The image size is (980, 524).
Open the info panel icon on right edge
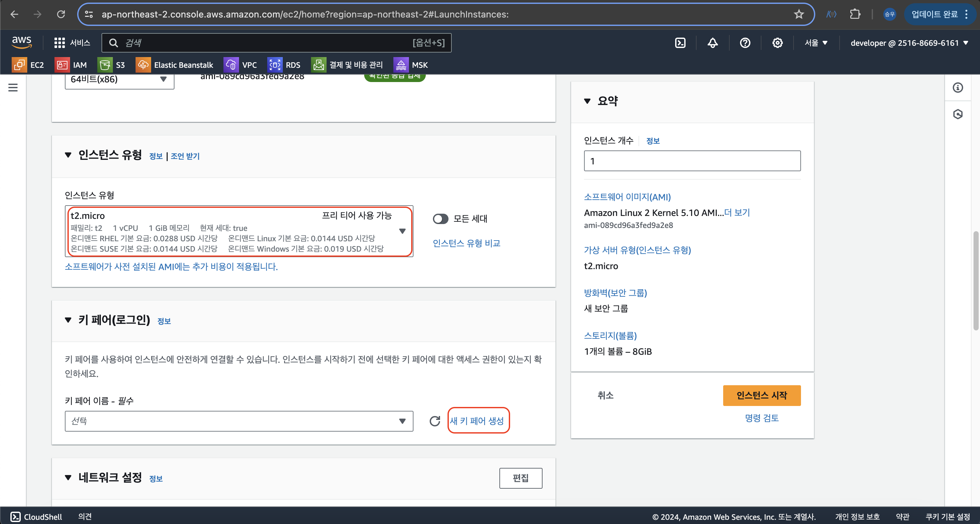(x=958, y=88)
